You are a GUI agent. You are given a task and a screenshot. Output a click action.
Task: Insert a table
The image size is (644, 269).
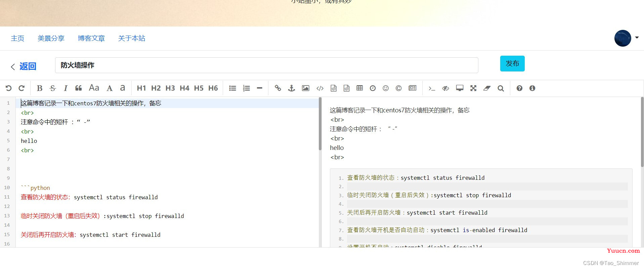pyautogui.click(x=360, y=88)
